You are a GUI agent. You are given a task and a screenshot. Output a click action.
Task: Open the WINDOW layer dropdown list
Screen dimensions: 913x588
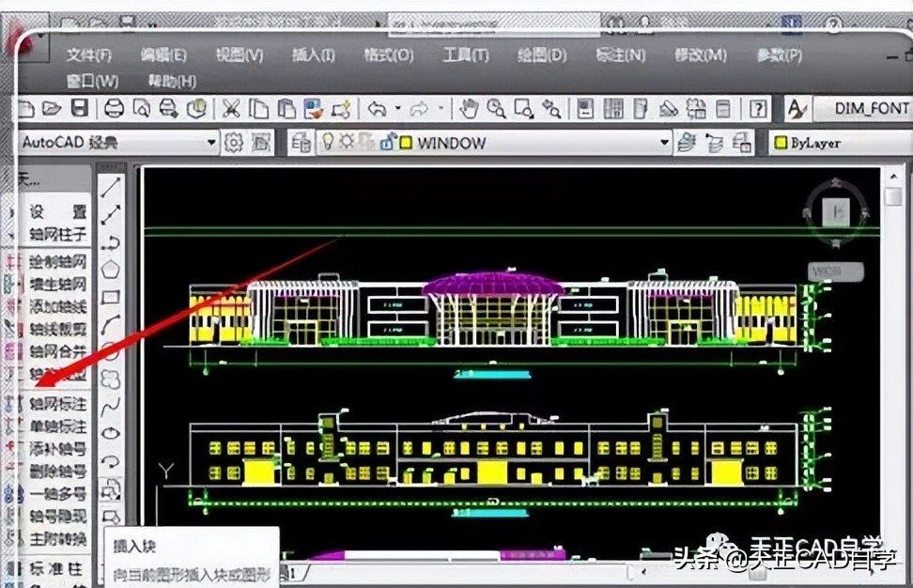[x=665, y=142]
